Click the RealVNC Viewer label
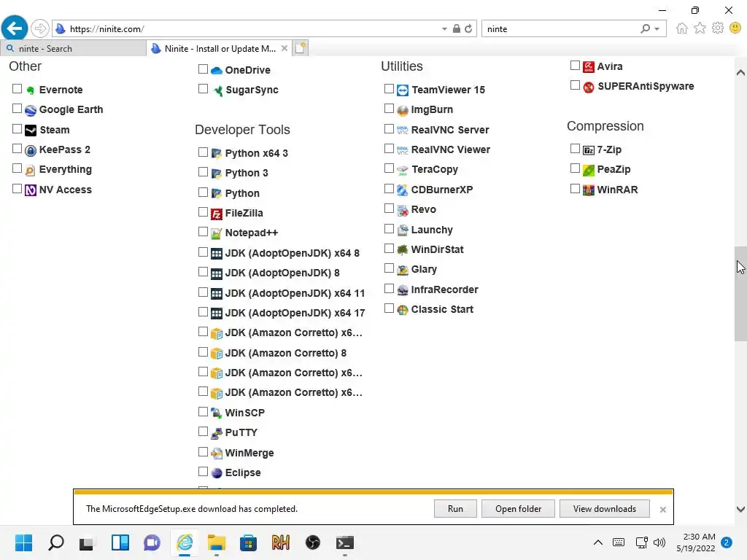 pos(450,149)
